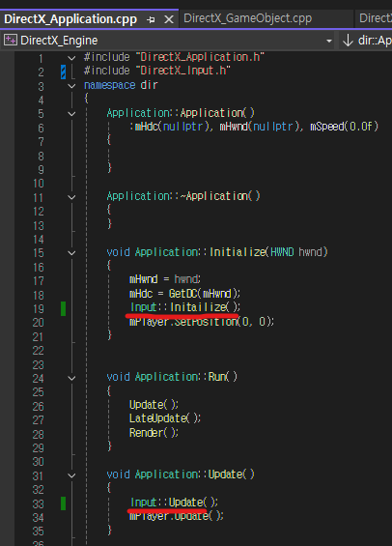The image size is (392, 546).
Task: Collapse the #include block at line 1
Action: [x=71, y=58]
